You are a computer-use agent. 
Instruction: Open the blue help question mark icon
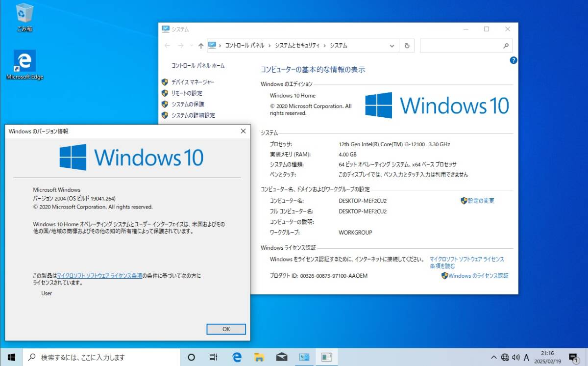(514, 60)
